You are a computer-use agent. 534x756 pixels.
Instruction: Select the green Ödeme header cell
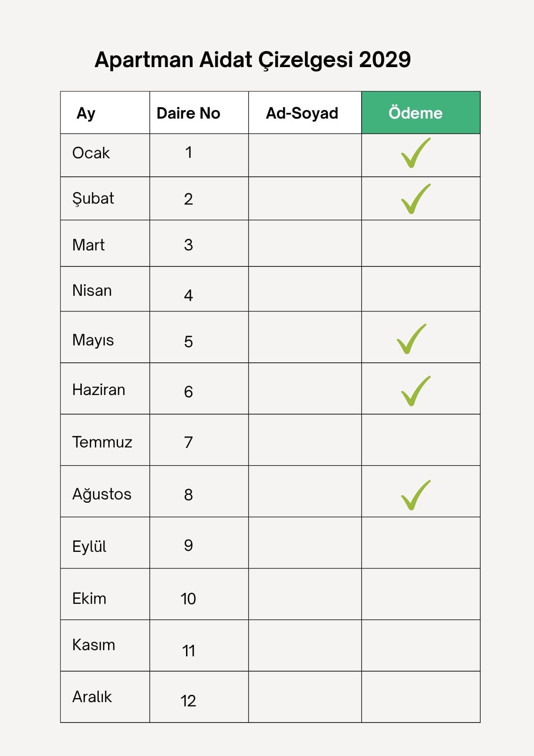pyautogui.click(x=421, y=112)
